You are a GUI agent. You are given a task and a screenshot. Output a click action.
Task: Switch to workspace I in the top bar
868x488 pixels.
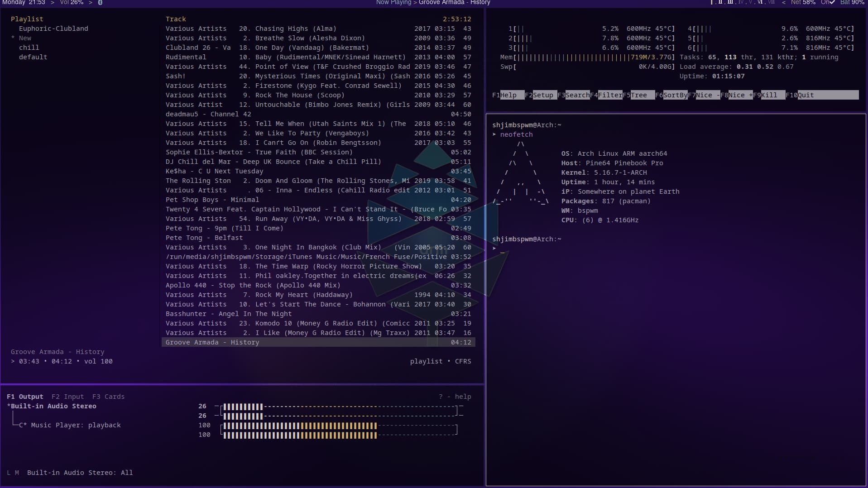(711, 2)
